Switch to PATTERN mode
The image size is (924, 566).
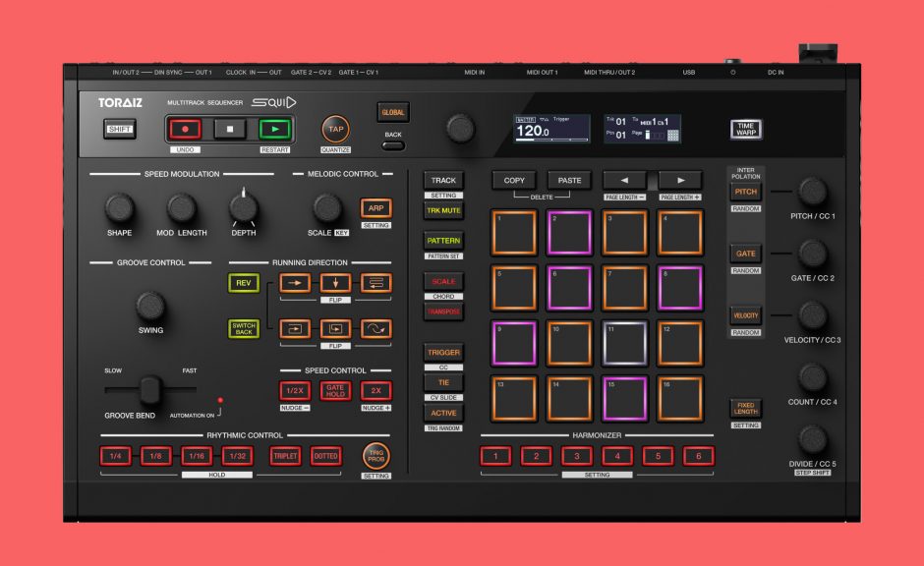(x=442, y=239)
